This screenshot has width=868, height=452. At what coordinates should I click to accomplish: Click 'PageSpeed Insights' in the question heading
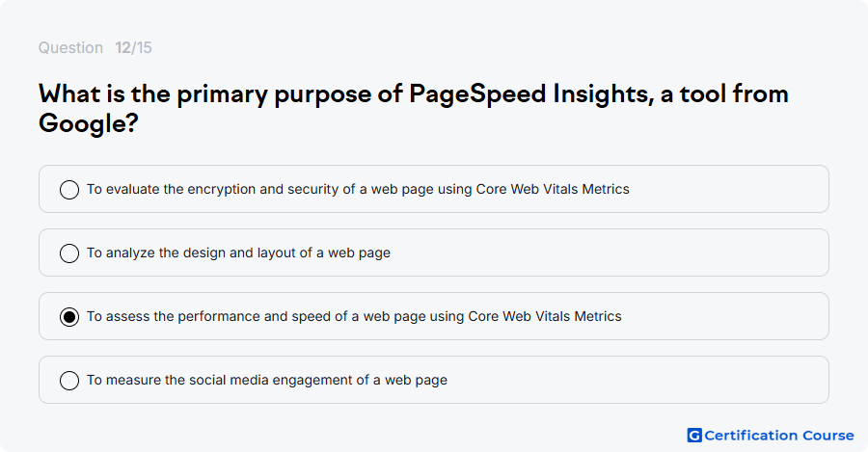529,93
